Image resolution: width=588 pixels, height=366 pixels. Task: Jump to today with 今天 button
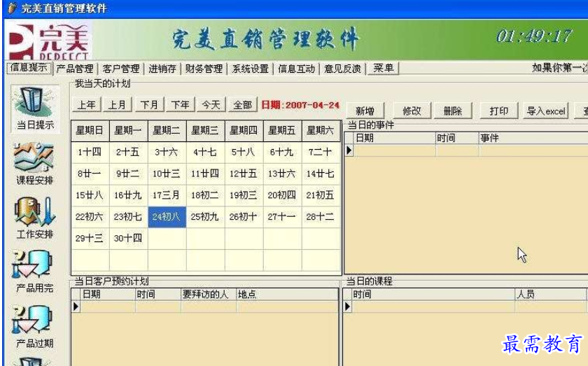pyautogui.click(x=211, y=105)
